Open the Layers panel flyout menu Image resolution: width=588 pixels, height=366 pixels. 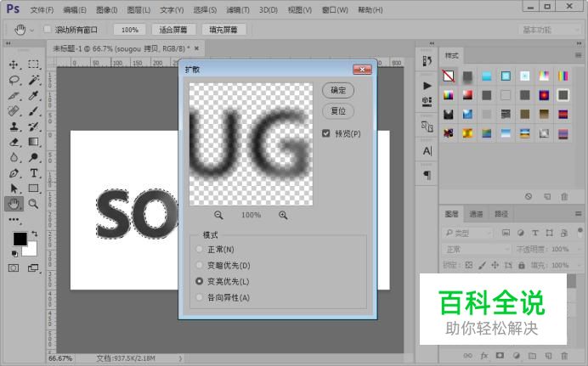pyautogui.click(x=578, y=213)
